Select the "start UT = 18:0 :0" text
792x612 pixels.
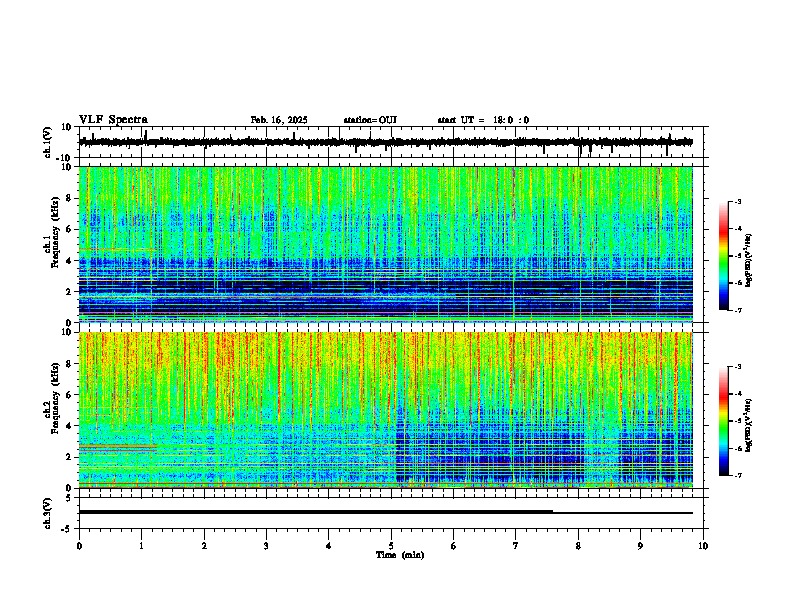click(x=483, y=120)
